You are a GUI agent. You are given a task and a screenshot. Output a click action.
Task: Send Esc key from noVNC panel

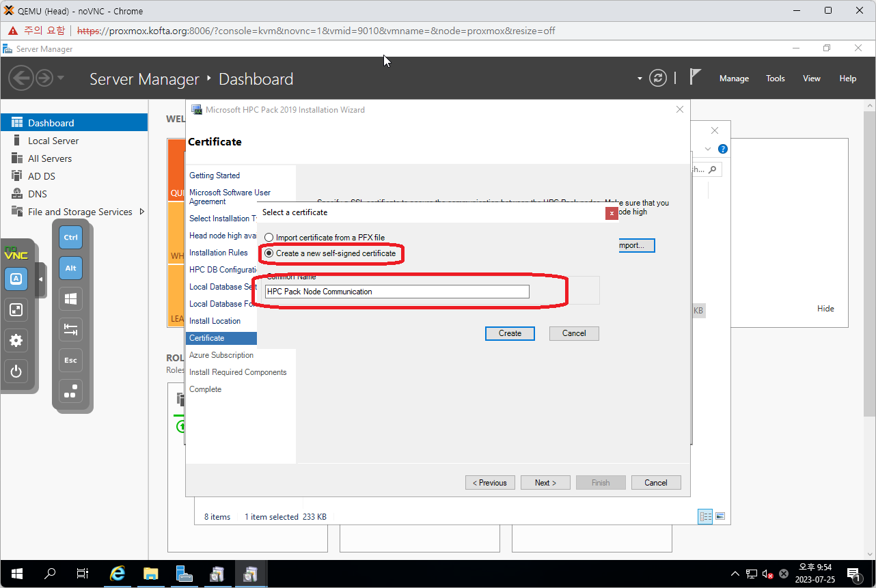pyautogui.click(x=70, y=360)
